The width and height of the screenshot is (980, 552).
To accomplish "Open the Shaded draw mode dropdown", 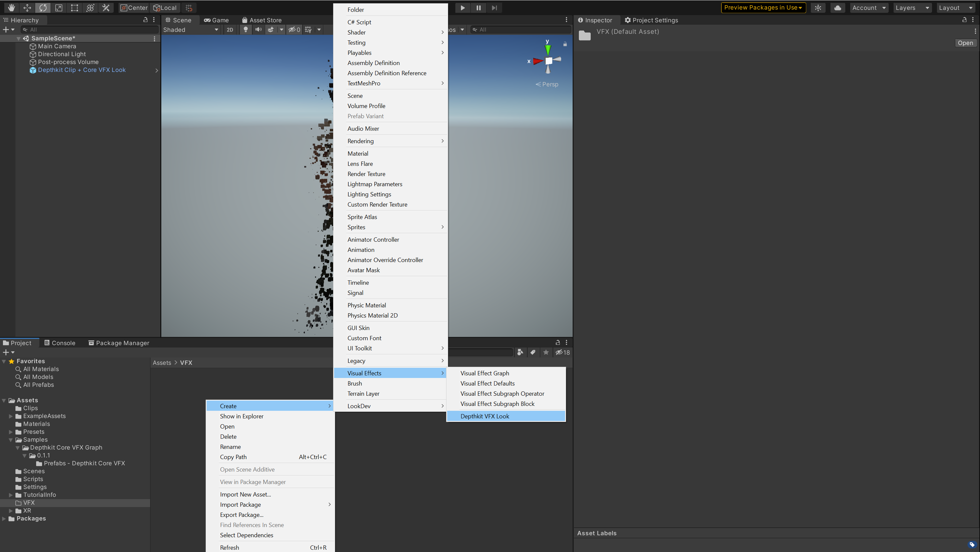I will pos(190,30).
